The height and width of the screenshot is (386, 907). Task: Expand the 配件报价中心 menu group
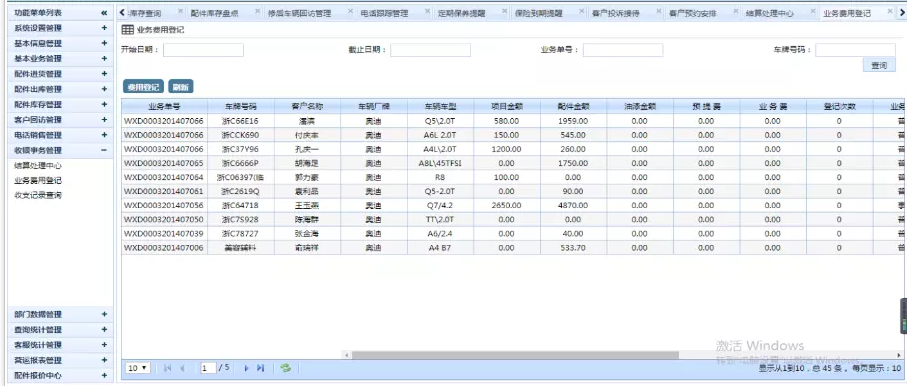coord(104,376)
